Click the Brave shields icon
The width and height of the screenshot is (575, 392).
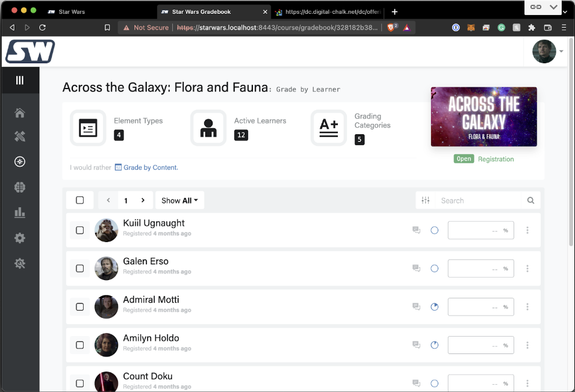(x=391, y=27)
